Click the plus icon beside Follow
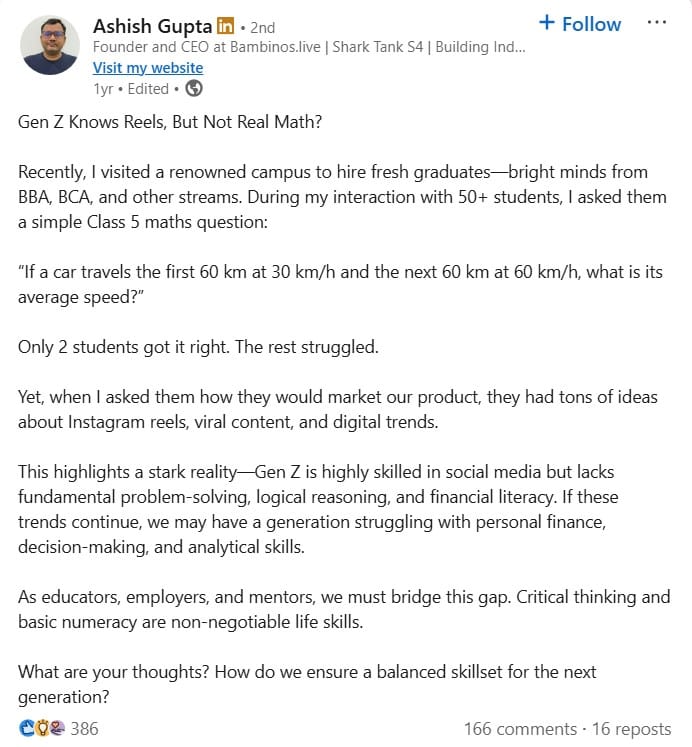The width and height of the screenshot is (692, 747). click(547, 23)
